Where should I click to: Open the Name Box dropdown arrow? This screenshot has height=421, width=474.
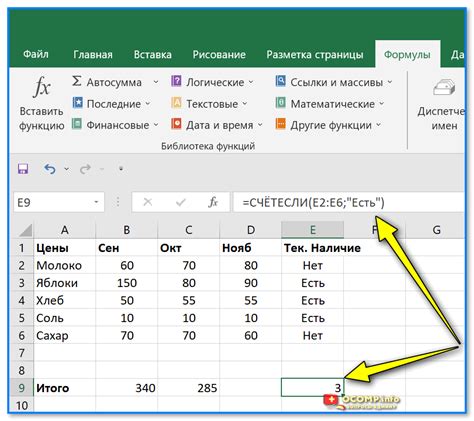96,202
